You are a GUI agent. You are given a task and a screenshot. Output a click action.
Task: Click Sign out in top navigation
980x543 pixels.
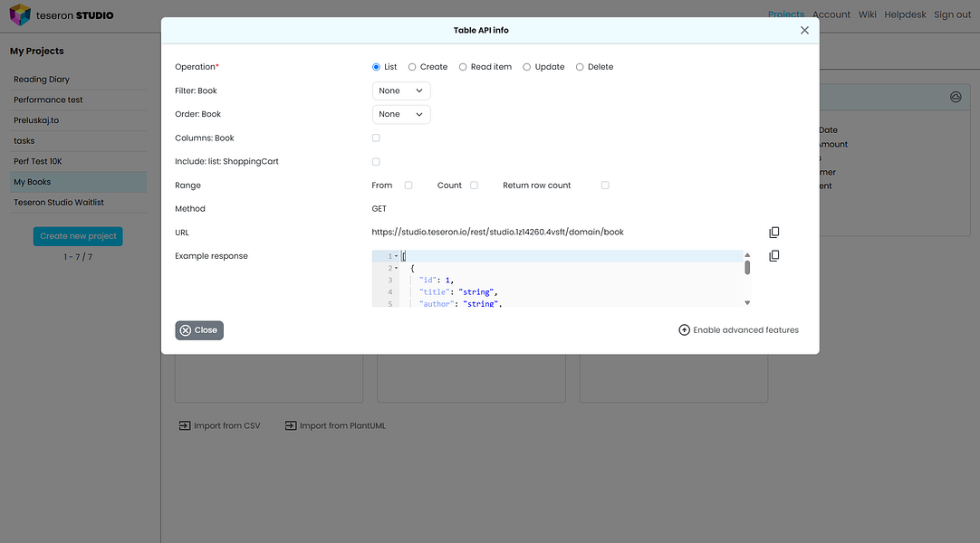point(953,14)
